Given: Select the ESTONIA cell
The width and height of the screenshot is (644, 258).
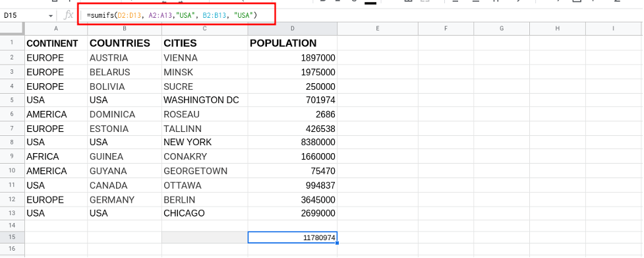Looking at the screenshot, I should pos(125,129).
